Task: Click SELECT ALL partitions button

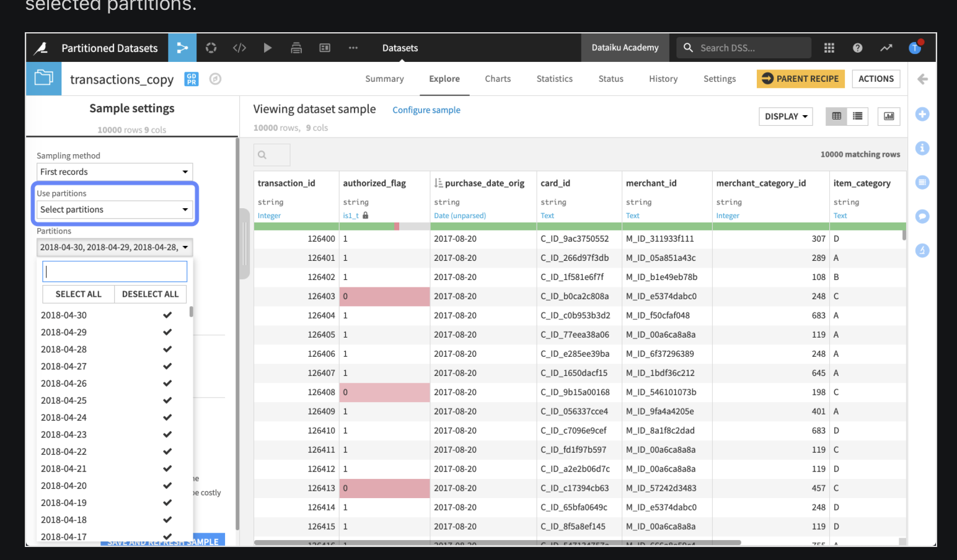Action: coord(78,294)
